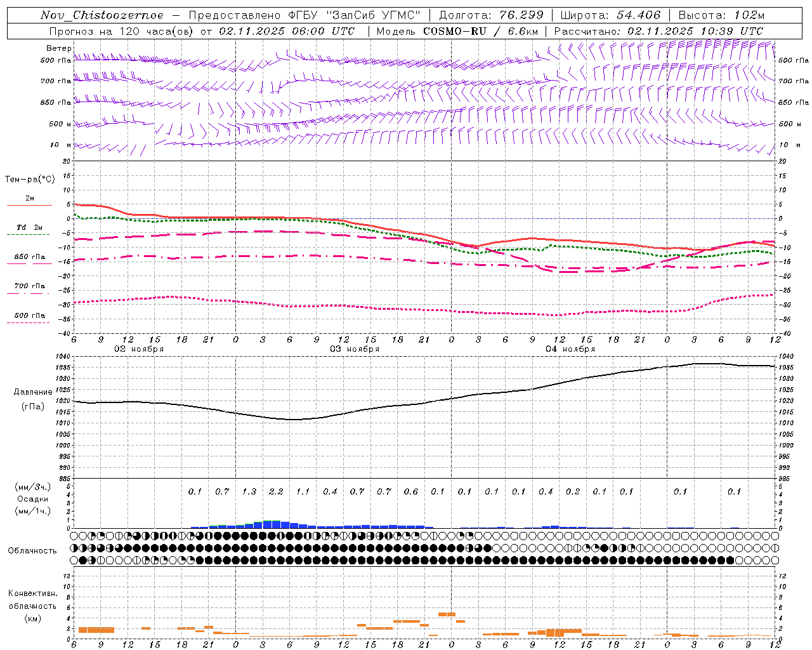The height and width of the screenshot is (650, 812).
Task: Click the Осадки precipitation panel label
Action: coord(32,499)
